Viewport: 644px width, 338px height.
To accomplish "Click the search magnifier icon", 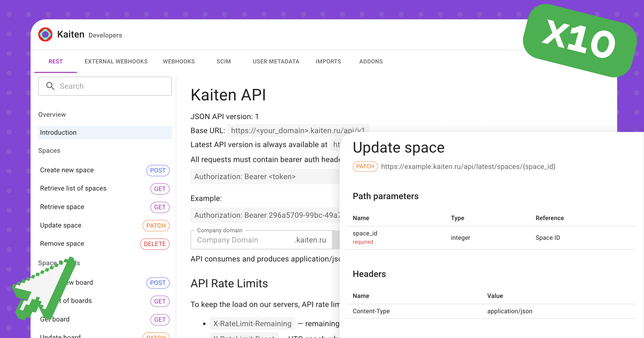I will (50, 86).
